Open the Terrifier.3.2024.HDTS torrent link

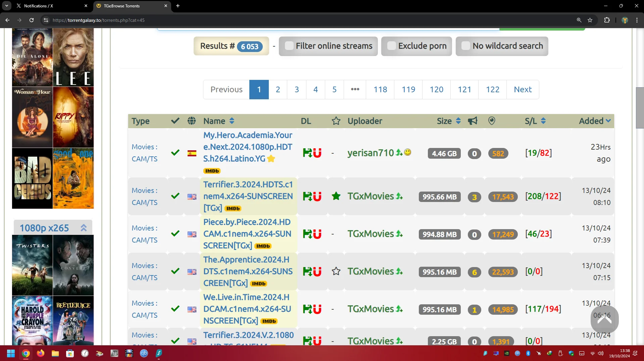(248, 196)
